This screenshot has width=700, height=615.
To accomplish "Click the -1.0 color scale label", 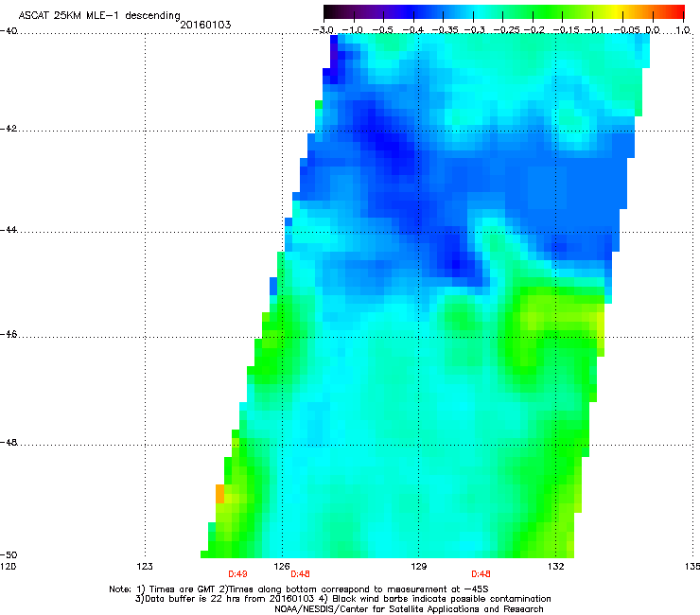I will 353,30.
